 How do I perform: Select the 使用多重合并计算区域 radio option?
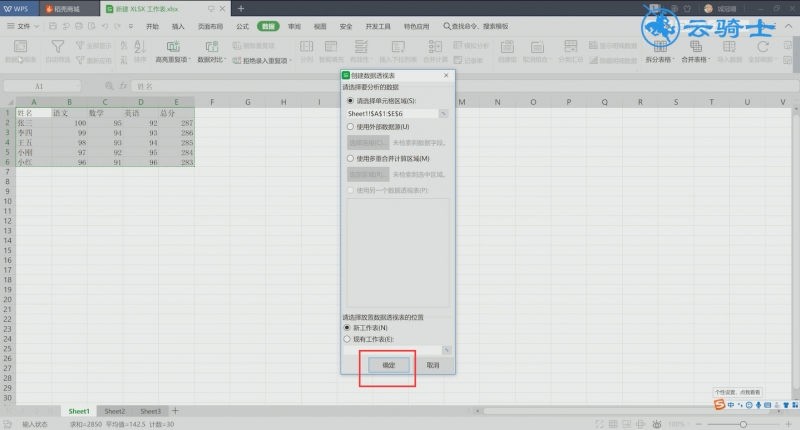[x=351, y=159]
